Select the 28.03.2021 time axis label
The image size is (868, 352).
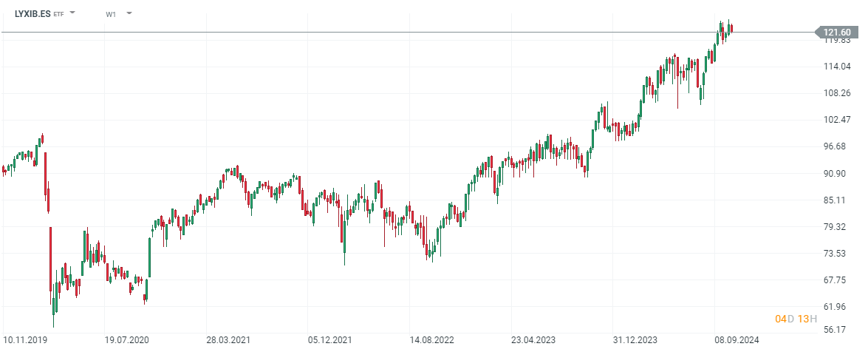click(x=228, y=341)
